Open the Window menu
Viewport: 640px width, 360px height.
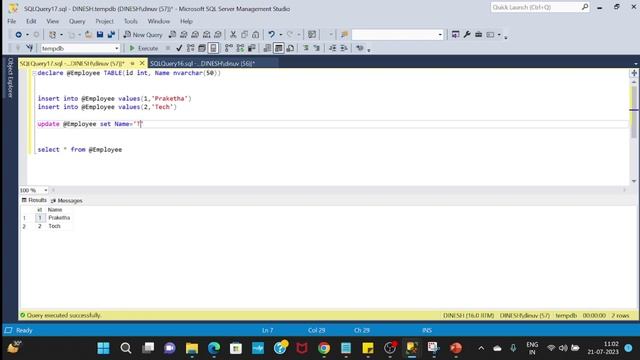158,21
